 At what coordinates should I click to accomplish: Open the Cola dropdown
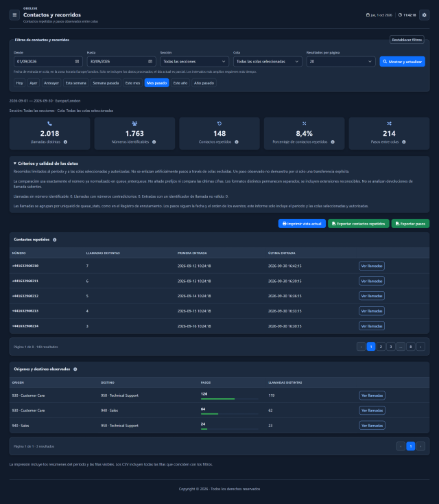[268, 61]
